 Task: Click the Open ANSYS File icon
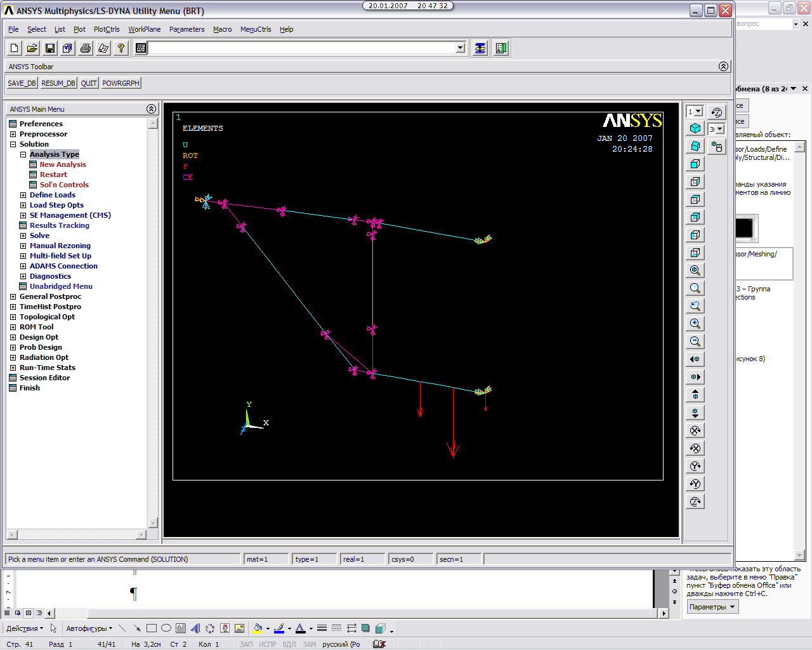(x=32, y=48)
